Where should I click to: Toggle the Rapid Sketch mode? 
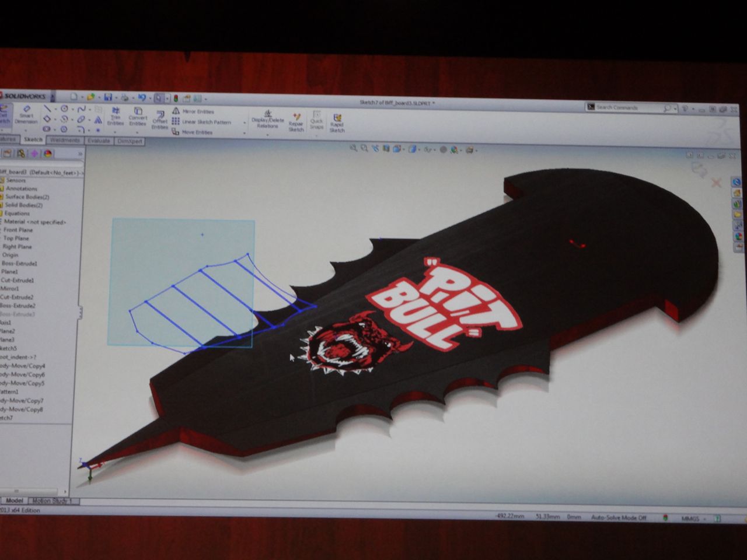(337, 123)
